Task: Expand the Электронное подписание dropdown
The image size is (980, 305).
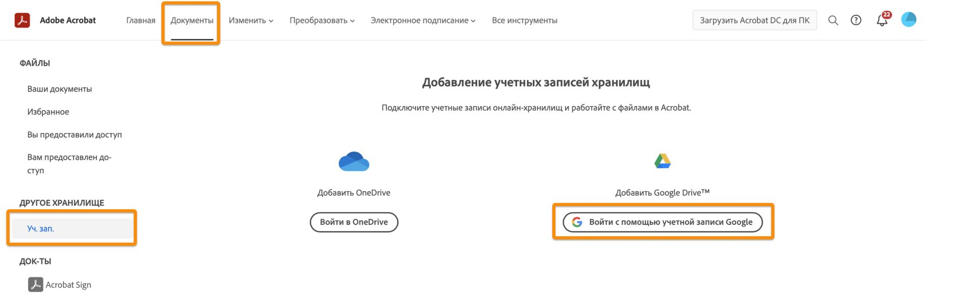Action: click(423, 20)
